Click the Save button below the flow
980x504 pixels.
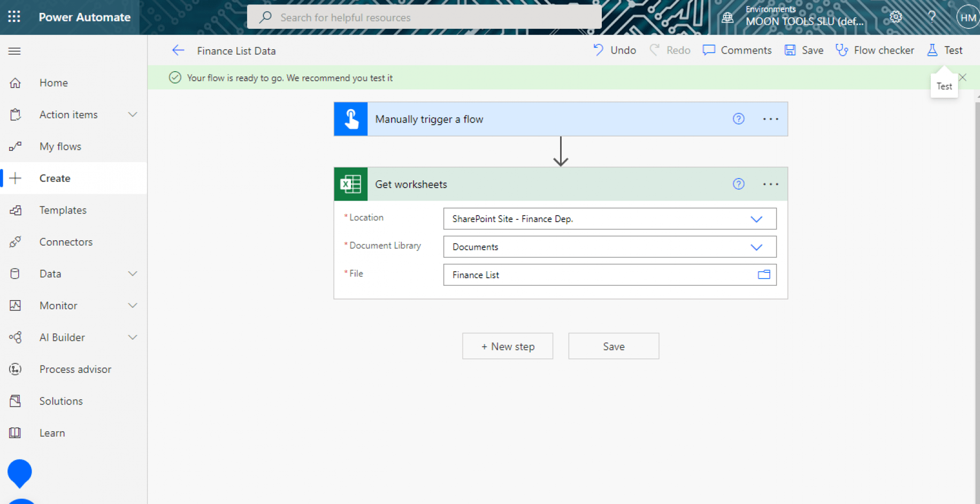613,346
